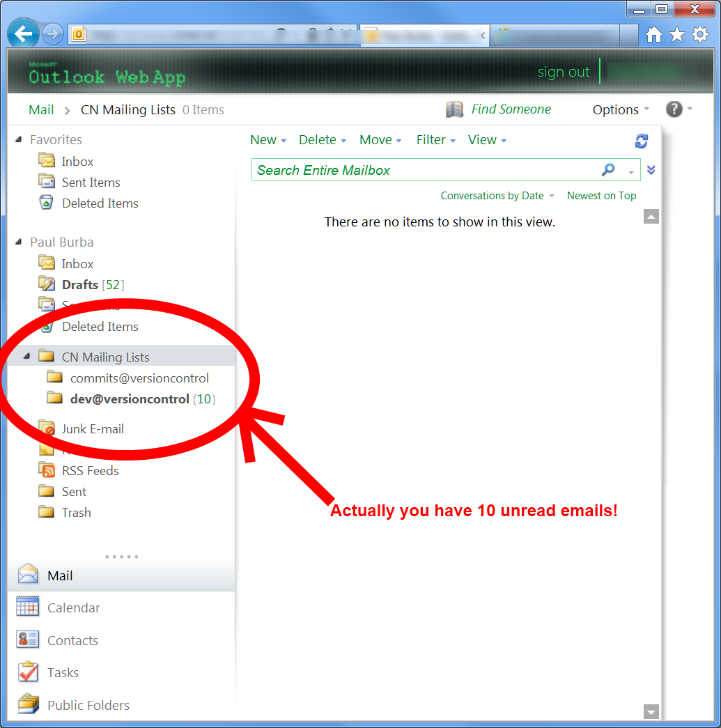
Task: Open the Options dropdown
Action: tap(621, 109)
